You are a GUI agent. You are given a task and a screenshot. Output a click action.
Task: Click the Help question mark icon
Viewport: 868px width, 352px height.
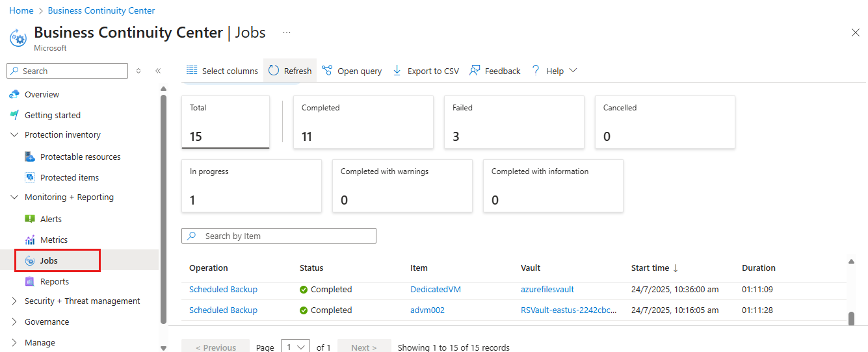tap(536, 70)
